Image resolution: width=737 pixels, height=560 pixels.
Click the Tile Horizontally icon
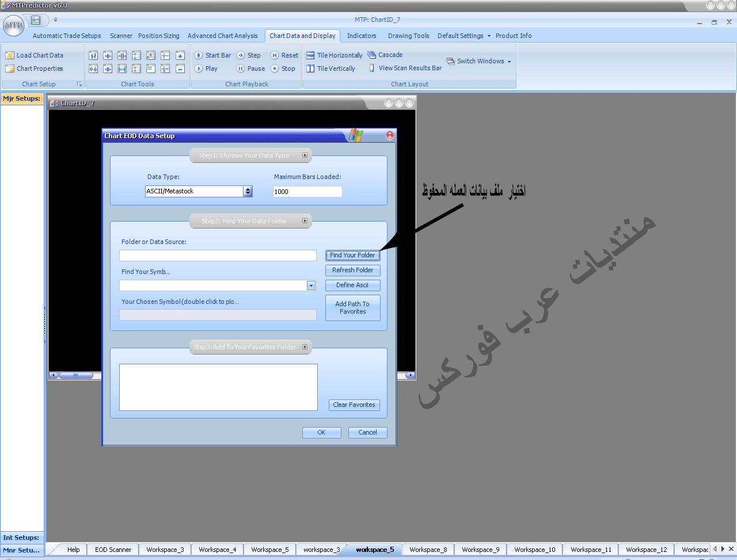pos(310,55)
